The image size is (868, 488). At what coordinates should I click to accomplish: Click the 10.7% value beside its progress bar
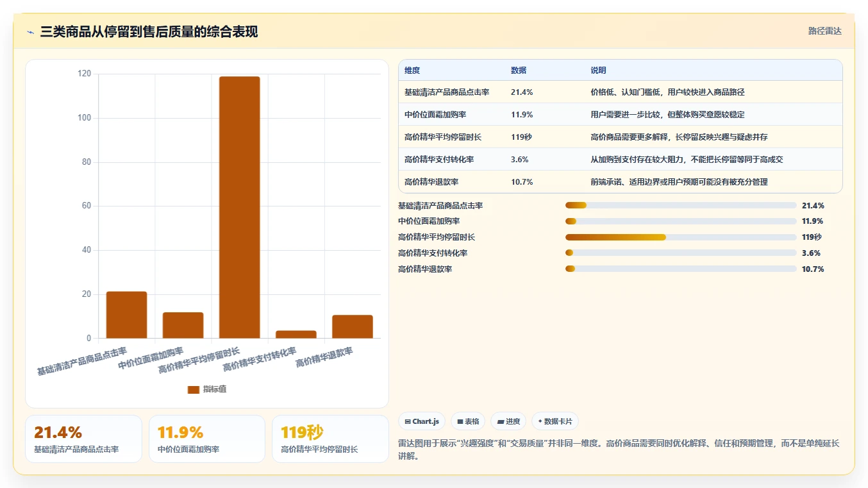coord(813,269)
